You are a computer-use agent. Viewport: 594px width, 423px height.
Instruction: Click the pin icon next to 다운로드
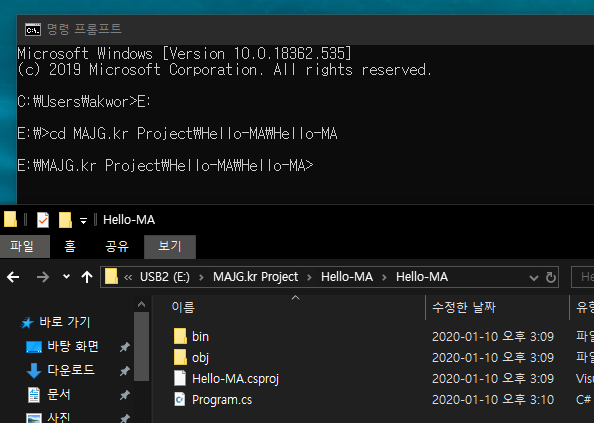coord(125,371)
